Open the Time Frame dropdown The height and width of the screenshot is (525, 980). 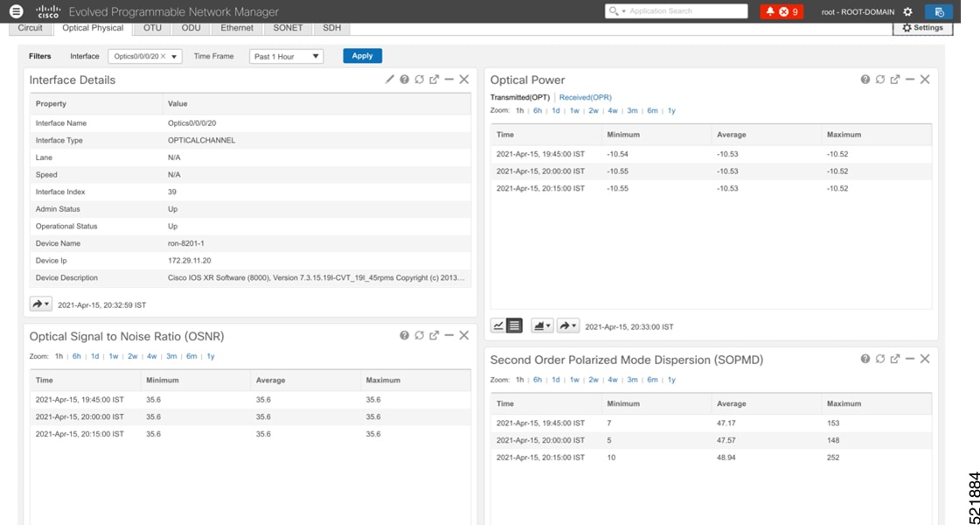pos(286,56)
